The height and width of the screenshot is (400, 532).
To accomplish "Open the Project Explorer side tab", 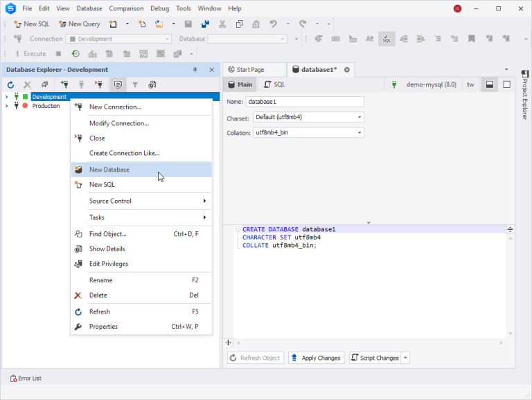I will 524,95.
